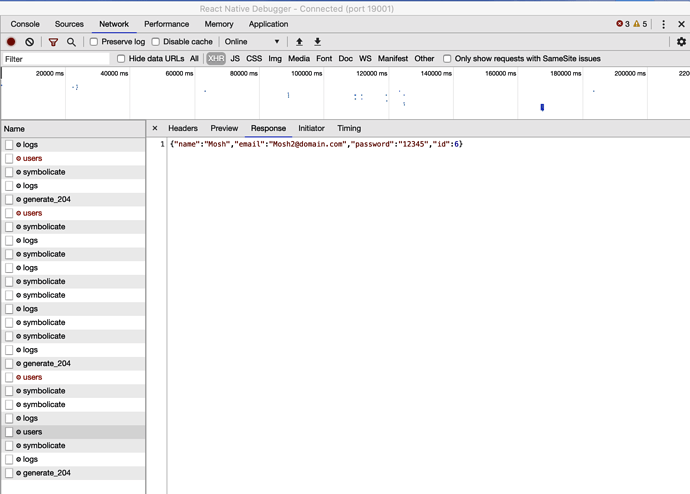
Task: Export HAR file with download arrow
Action: [317, 42]
